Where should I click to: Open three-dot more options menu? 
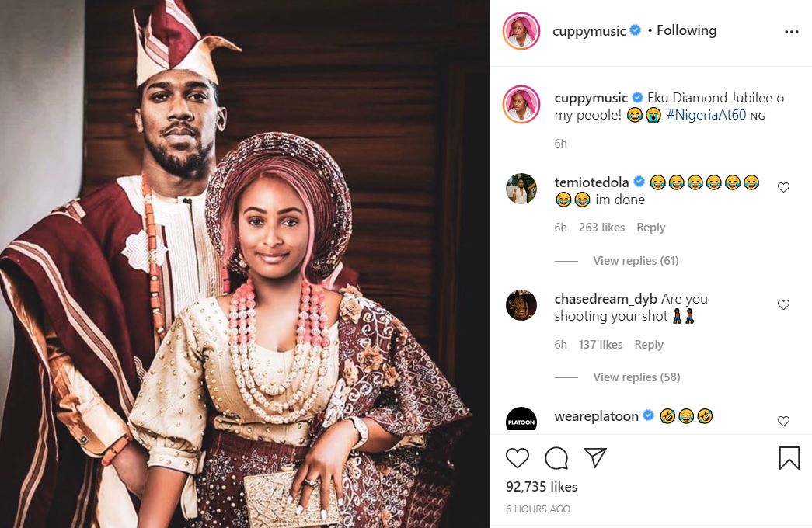791,32
